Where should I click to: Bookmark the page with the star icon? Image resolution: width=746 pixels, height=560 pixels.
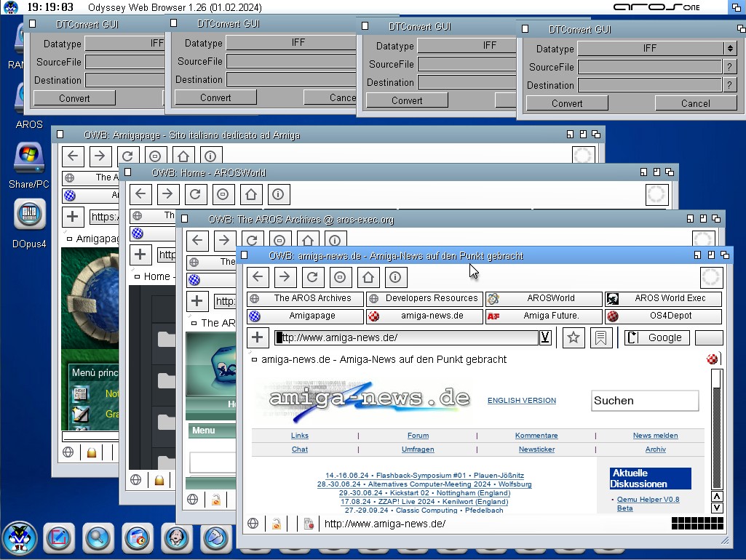coord(574,337)
